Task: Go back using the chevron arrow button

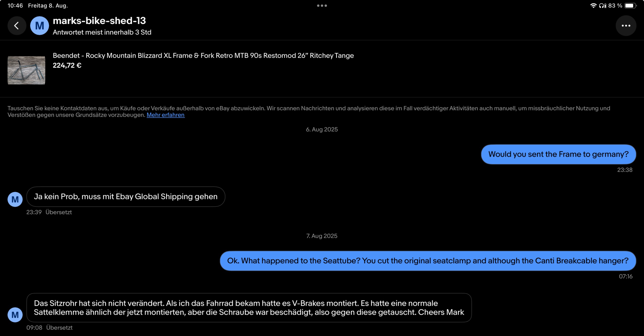Action: (x=17, y=26)
